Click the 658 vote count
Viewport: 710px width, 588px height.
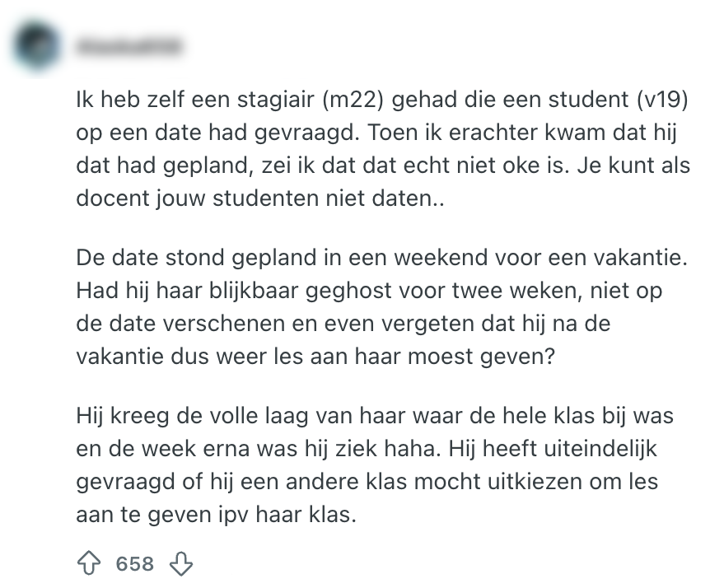134,563
